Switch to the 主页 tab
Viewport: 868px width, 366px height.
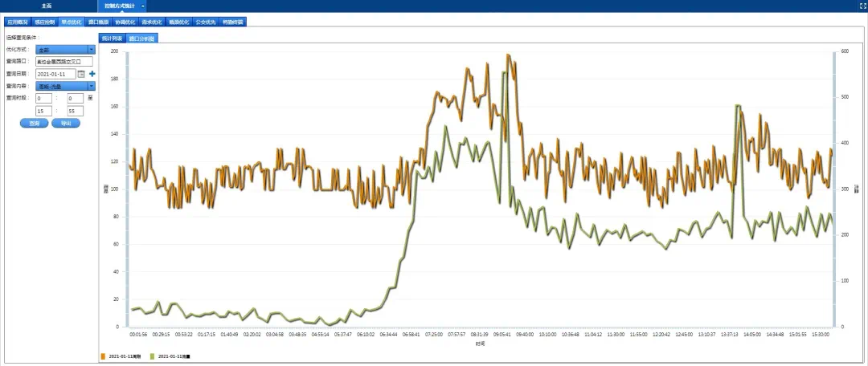tap(47, 6)
